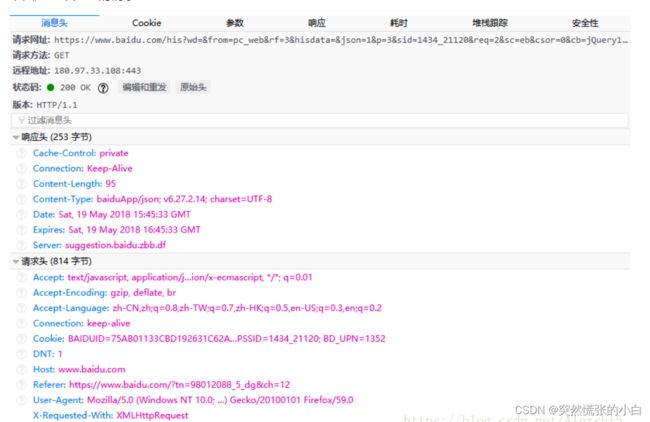Viewport: 650px width, 422px height.
Task: Click the 原始头 button
Action: coord(193,87)
